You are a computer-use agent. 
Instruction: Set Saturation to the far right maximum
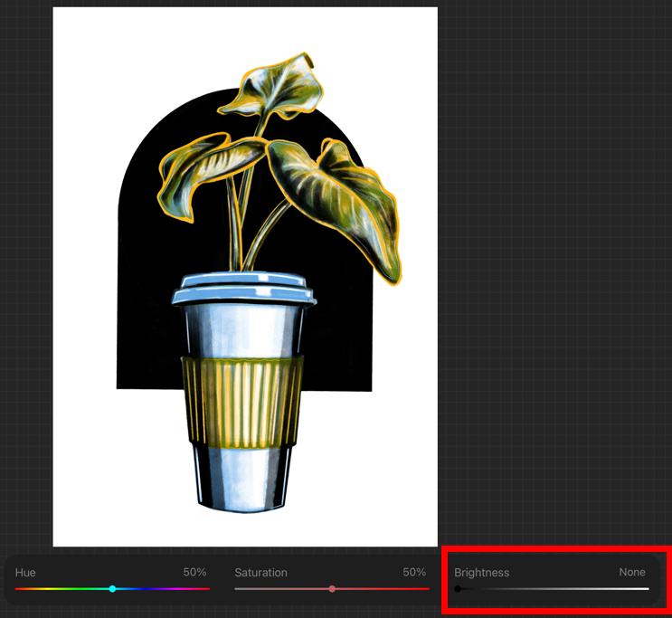[x=428, y=589]
